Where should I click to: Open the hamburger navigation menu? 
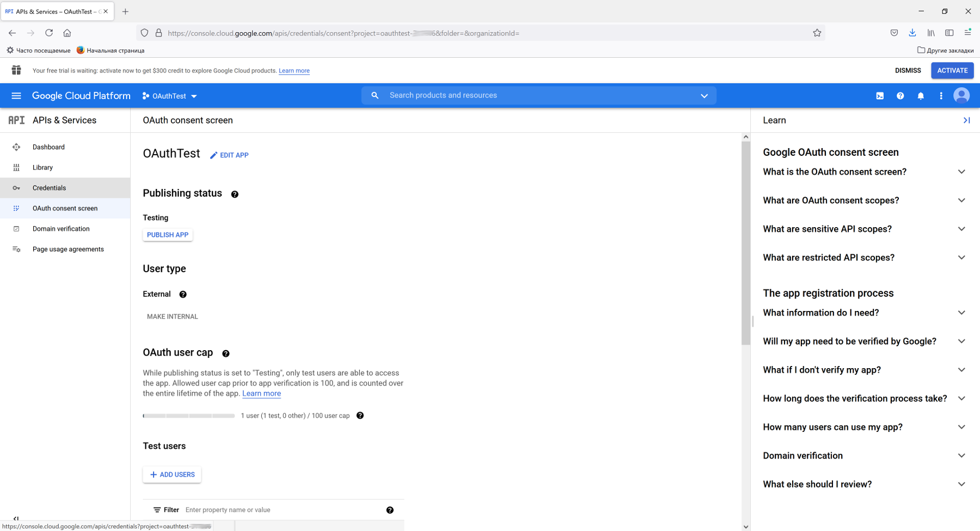coord(16,96)
